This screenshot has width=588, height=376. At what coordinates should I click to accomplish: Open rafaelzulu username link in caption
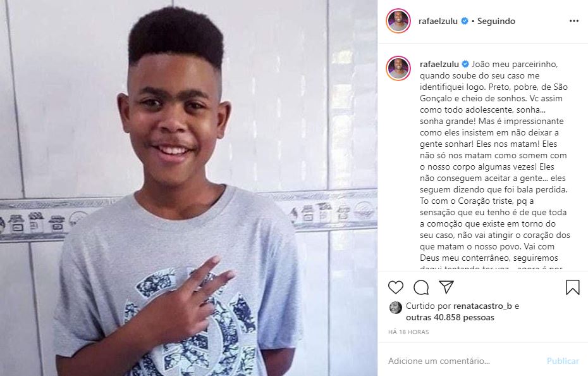click(439, 64)
